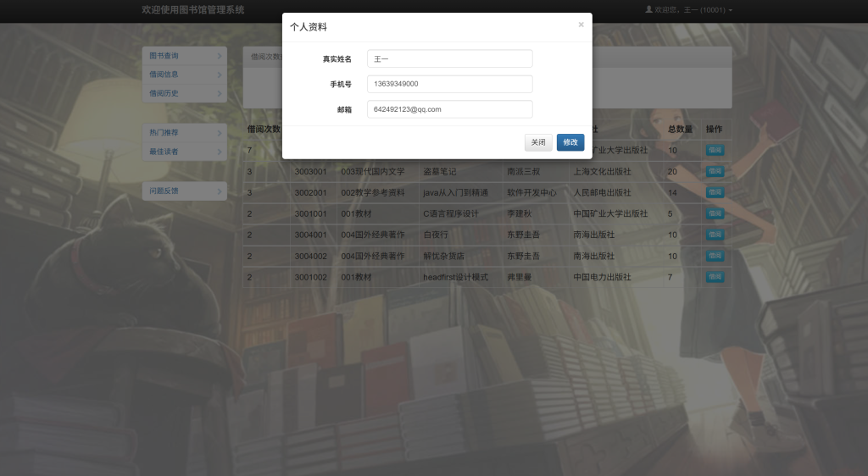The width and height of the screenshot is (868, 476).
Task: Click book title java从入门到精通
Action: [x=455, y=192]
